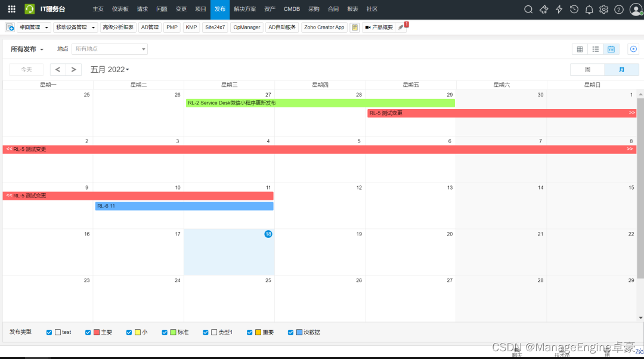Toggle the 类型1 release type checkbox
The width and height of the screenshot is (644, 359).
tap(205, 332)
